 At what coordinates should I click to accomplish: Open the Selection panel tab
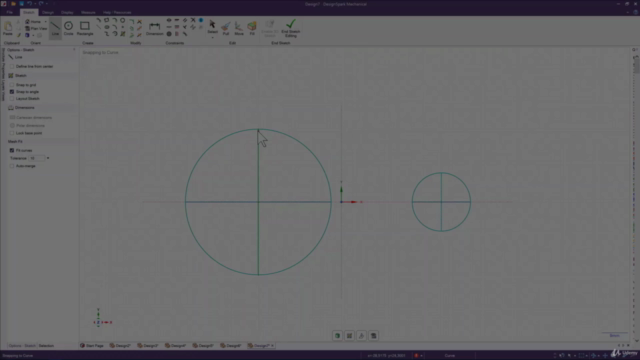(x=46, y=346)
